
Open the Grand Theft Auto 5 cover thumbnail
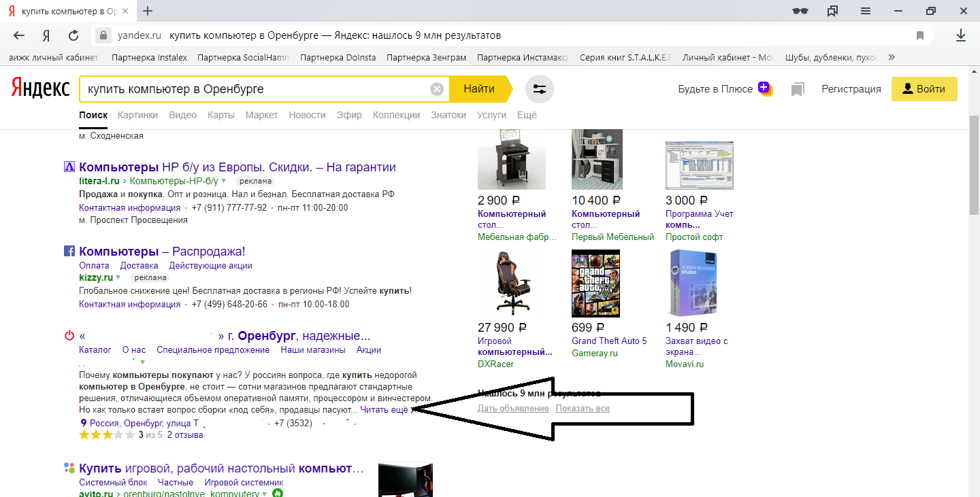(x=595, y=284)
